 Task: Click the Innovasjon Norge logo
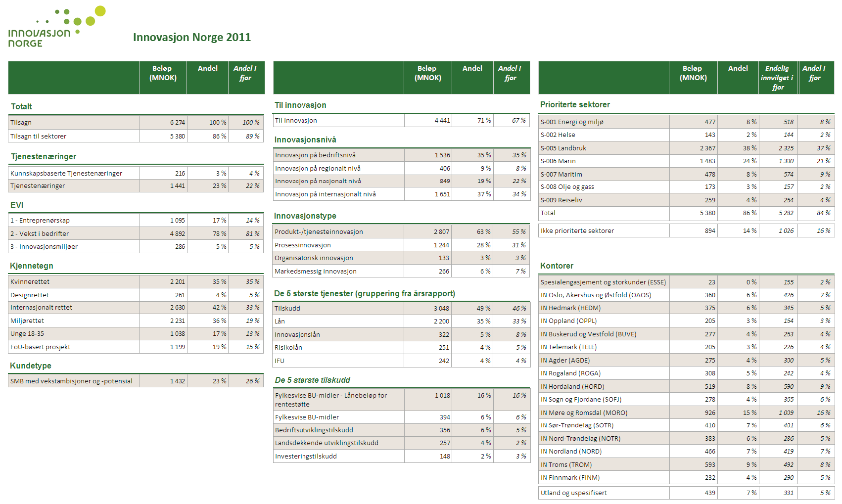[57, 27]
